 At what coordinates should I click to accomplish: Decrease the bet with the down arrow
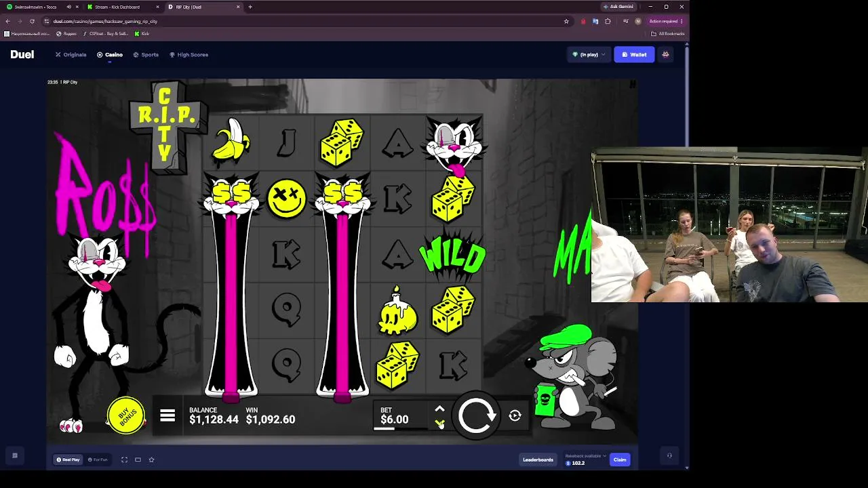[439, 424]
